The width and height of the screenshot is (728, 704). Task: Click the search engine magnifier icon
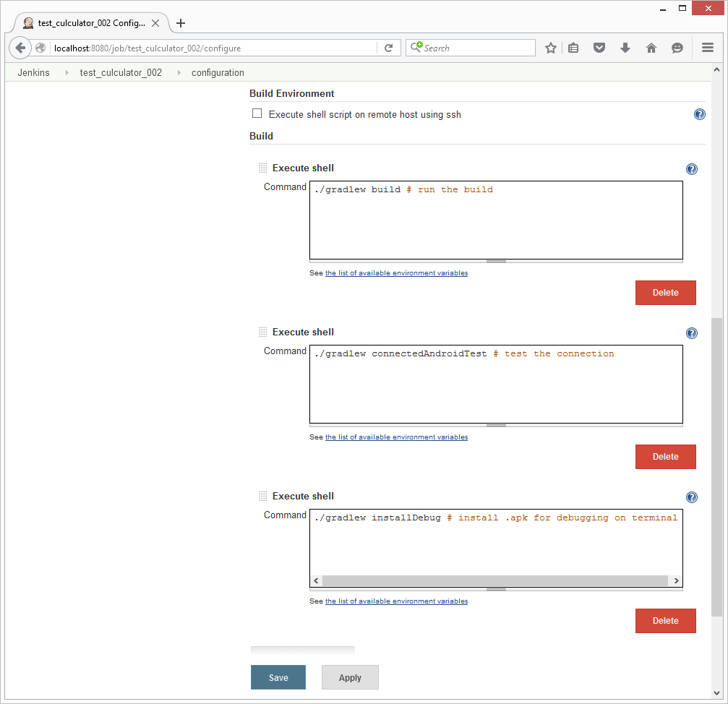[x=416, y=47]
